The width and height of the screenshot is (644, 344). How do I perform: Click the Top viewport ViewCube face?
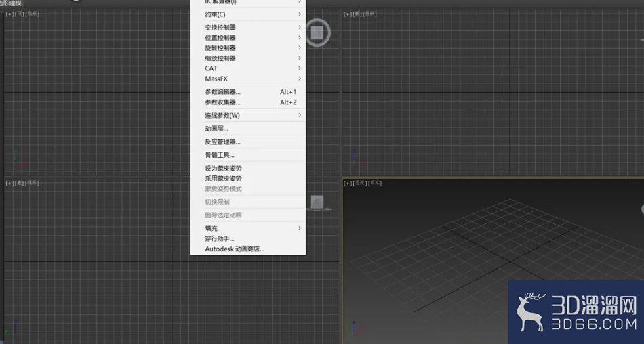[x=317, y=33]
